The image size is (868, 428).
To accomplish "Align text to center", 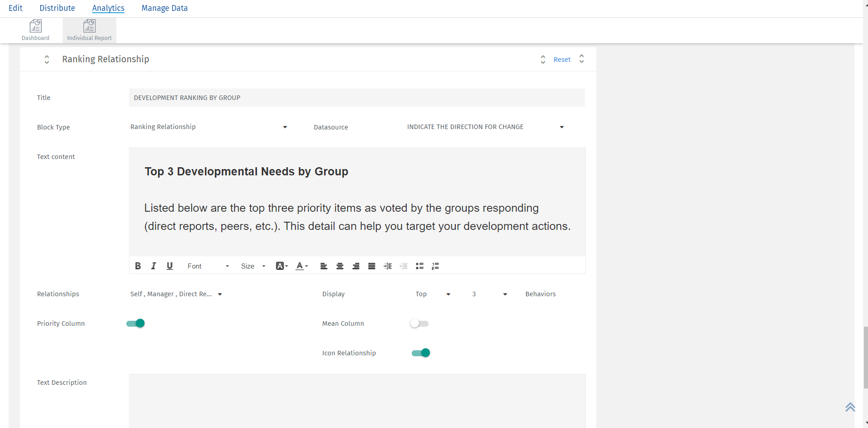I will pos(339,266).
